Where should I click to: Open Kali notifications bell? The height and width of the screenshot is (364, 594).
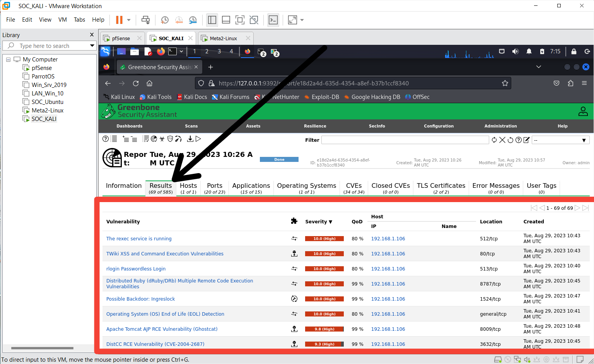529,51
